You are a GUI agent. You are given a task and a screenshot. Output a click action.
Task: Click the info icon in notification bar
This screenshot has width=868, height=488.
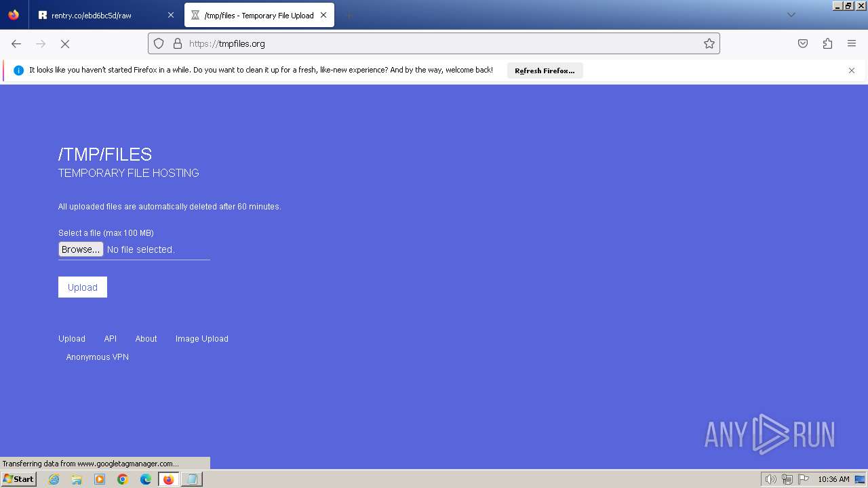click(x=18, y=70)
